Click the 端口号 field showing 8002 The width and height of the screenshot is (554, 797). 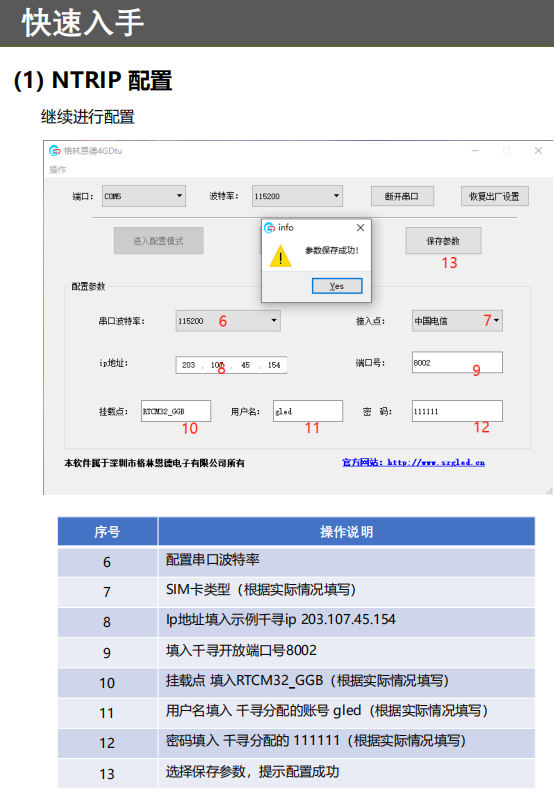[x=457, y=362]
